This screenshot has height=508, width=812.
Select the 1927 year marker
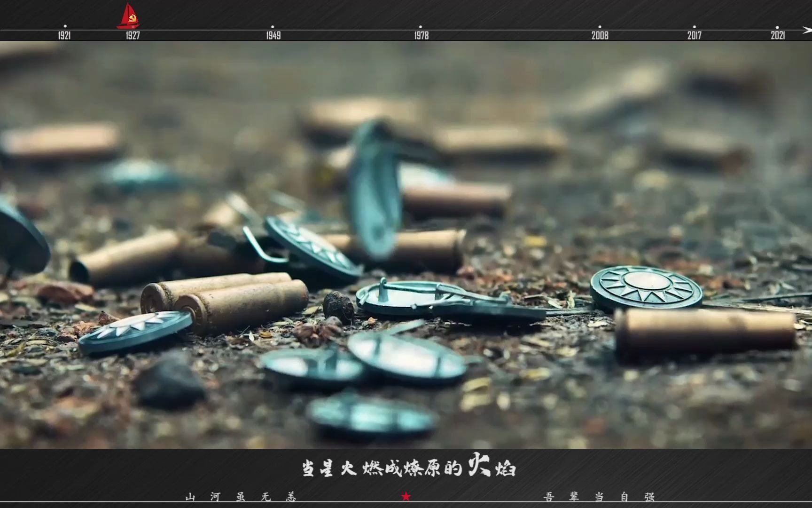[x=133, y=35]
